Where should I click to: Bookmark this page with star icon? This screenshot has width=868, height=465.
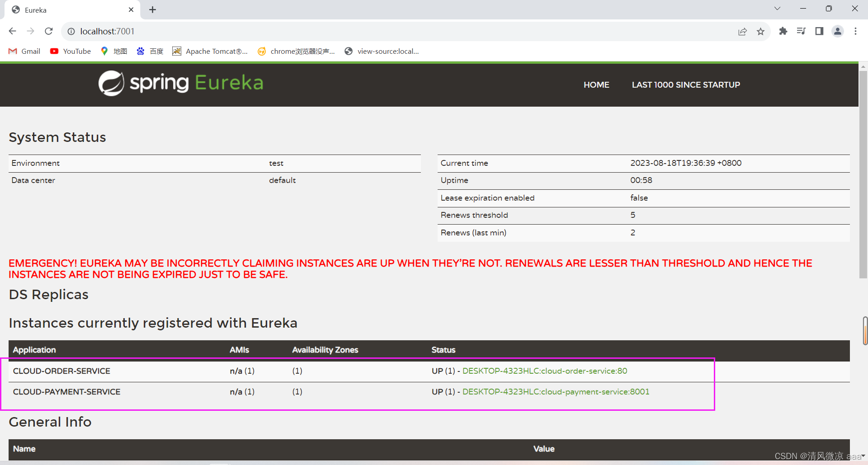760,31
